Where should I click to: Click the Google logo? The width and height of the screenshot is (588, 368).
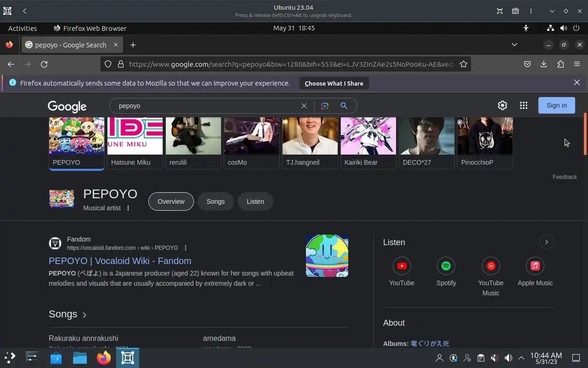point(67,106)
